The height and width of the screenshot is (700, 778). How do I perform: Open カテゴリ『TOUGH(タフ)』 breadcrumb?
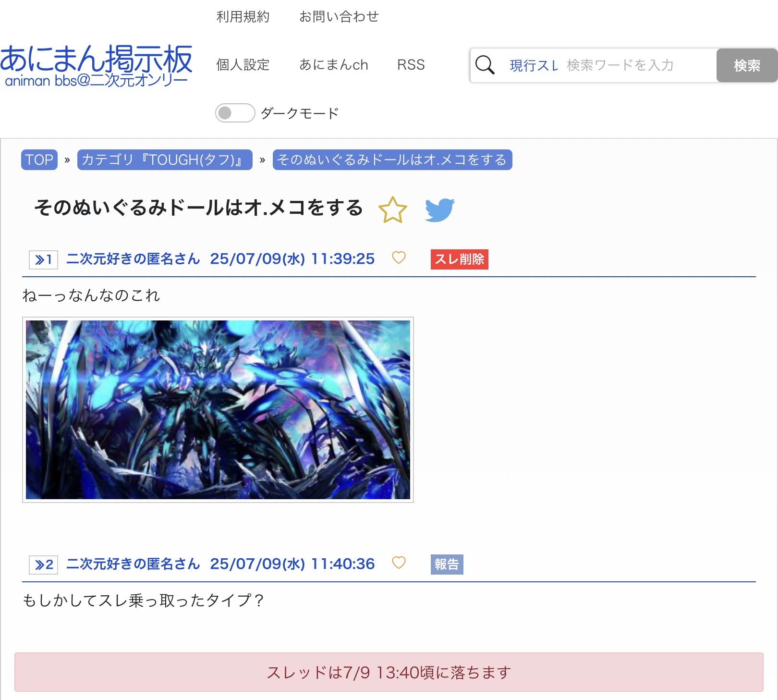165,160
